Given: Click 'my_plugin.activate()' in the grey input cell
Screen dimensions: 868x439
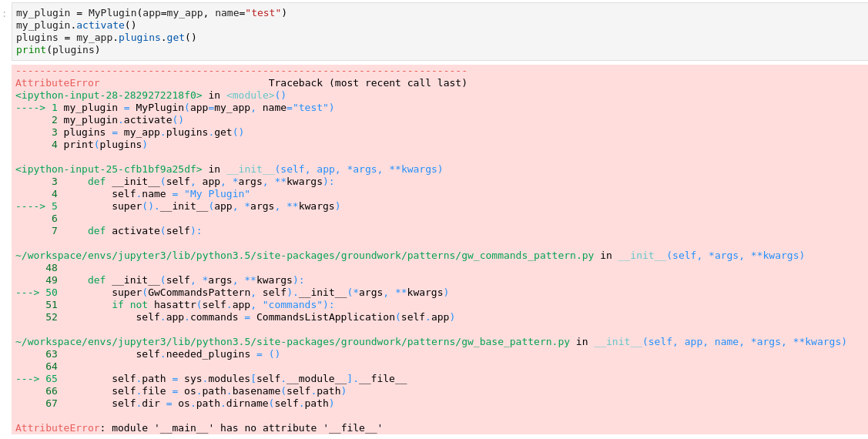Looking at the screenshot, I should click(75, 25).
